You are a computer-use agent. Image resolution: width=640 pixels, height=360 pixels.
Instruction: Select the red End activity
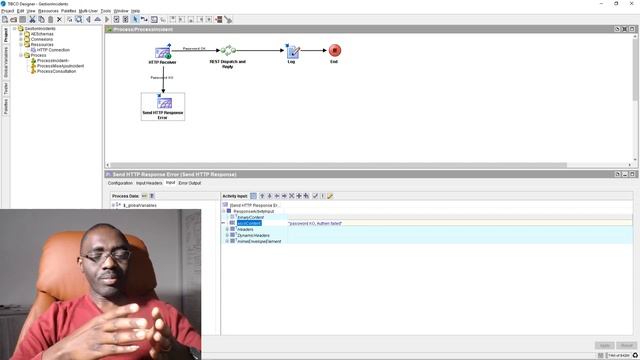(x=335, y=50)
